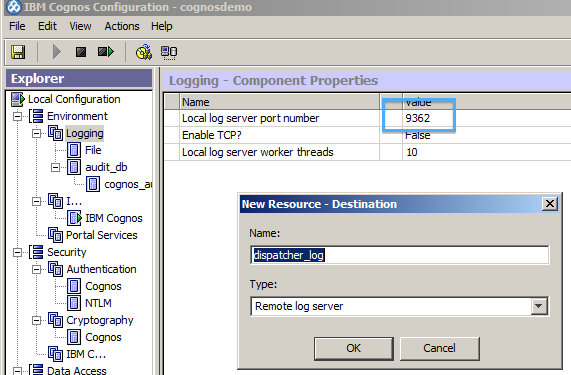Click the Logging component icon
Screen dimensions: 571x375
tap(55, 133)
